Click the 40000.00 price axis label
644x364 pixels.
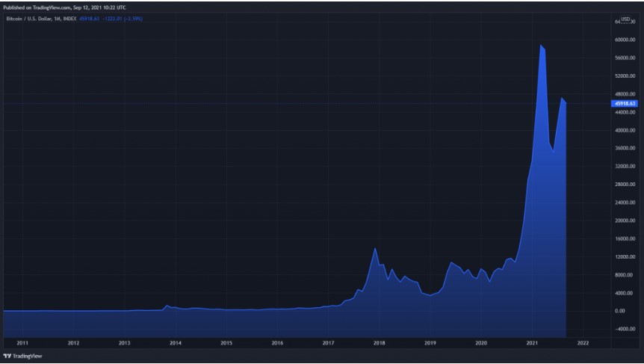point(625,130)
